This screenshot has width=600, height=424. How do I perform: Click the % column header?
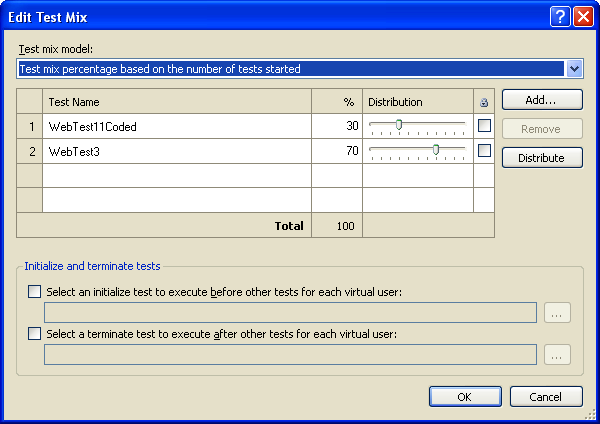[x=337, y=102]
